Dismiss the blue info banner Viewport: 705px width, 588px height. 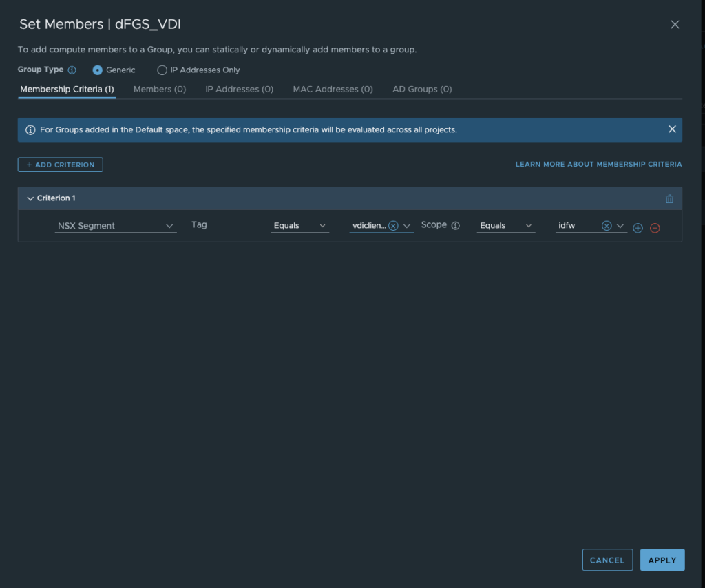tap(672, 129)
